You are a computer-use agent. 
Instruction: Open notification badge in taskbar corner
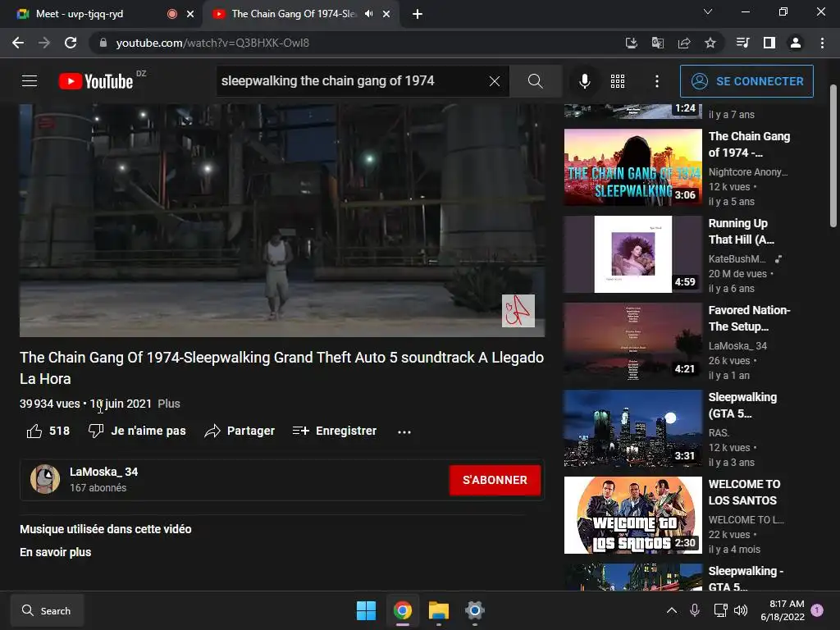[x=817, y=609]
